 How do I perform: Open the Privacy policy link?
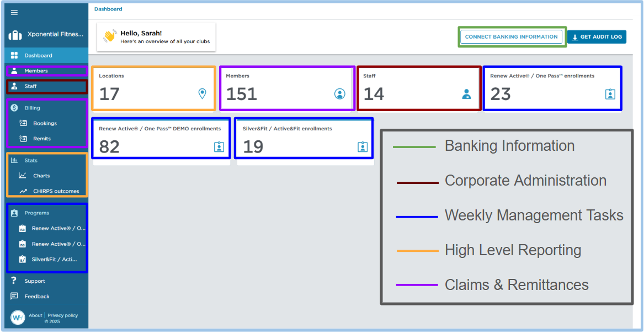coord(62,315)
